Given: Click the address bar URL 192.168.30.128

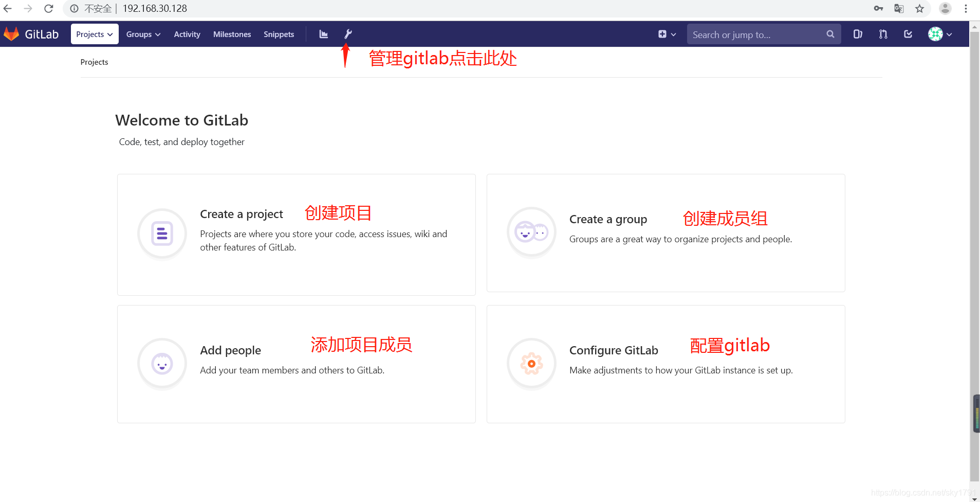Looking at the screenshot, I should pos(155,8).
